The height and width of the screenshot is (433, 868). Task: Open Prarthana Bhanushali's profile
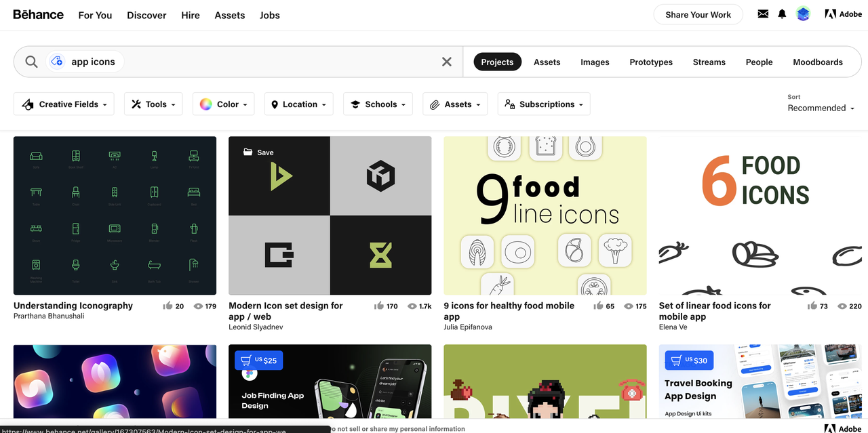click(49, 316)
